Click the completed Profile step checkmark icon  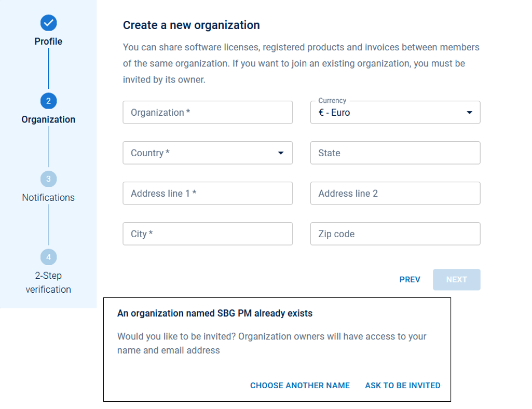point(48,23)
